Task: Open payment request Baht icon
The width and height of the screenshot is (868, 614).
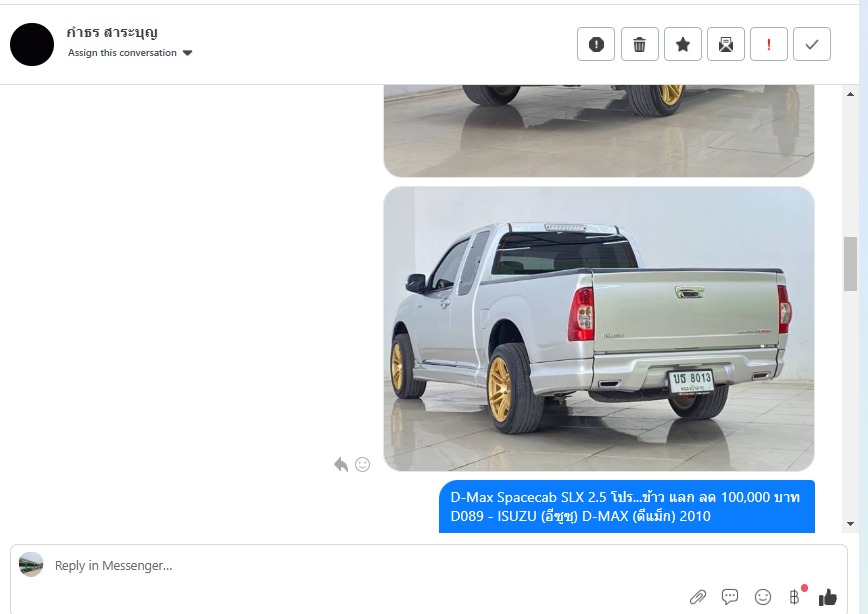Action: 795,596
